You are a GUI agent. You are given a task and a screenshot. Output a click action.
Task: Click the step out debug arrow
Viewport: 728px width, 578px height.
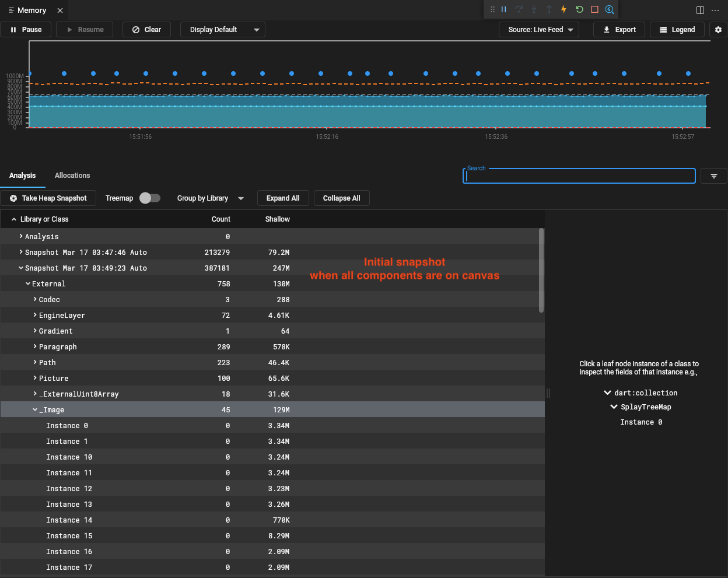pos(549,9)
